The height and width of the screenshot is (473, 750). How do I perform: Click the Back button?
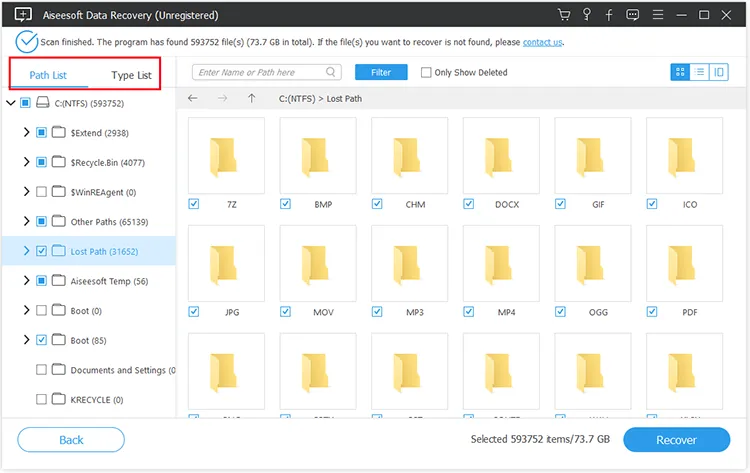point(71,440)
